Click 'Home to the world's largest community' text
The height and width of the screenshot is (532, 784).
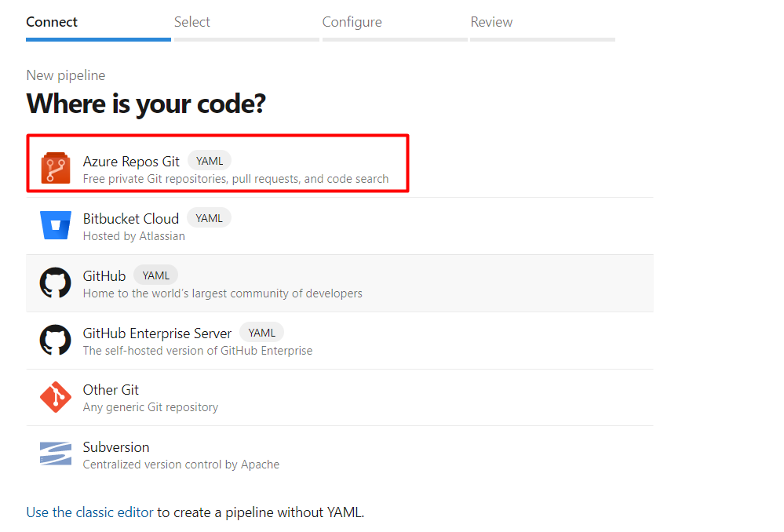223,293
